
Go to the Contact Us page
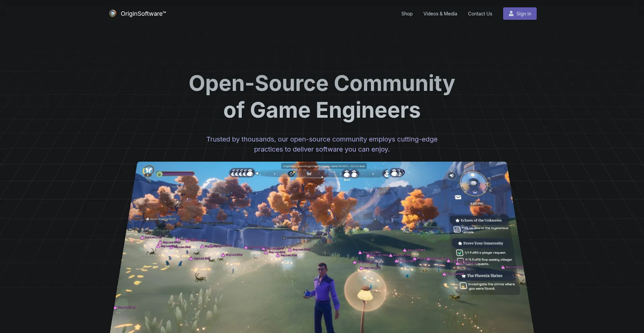(480, 14)
